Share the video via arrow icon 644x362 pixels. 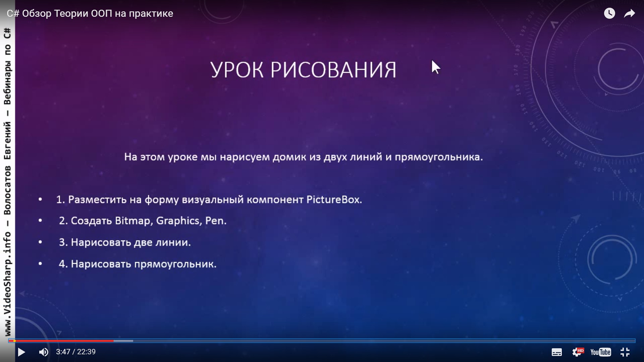pos(629,13)
